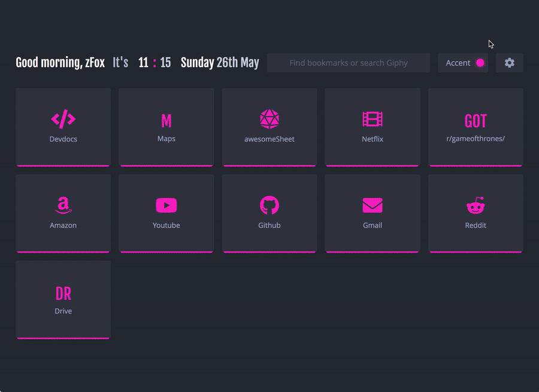Click the Maps letter-M icon
Image resolution: width=539 pixels, height=392 pixels.
166,118
